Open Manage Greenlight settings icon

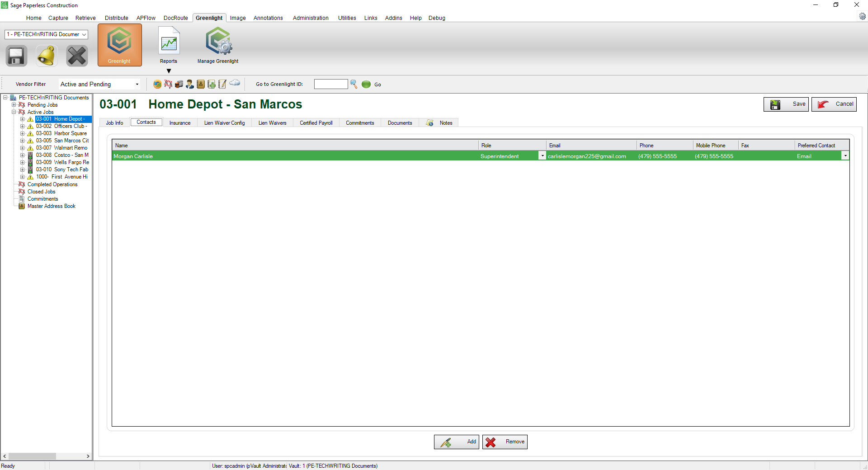218,41
